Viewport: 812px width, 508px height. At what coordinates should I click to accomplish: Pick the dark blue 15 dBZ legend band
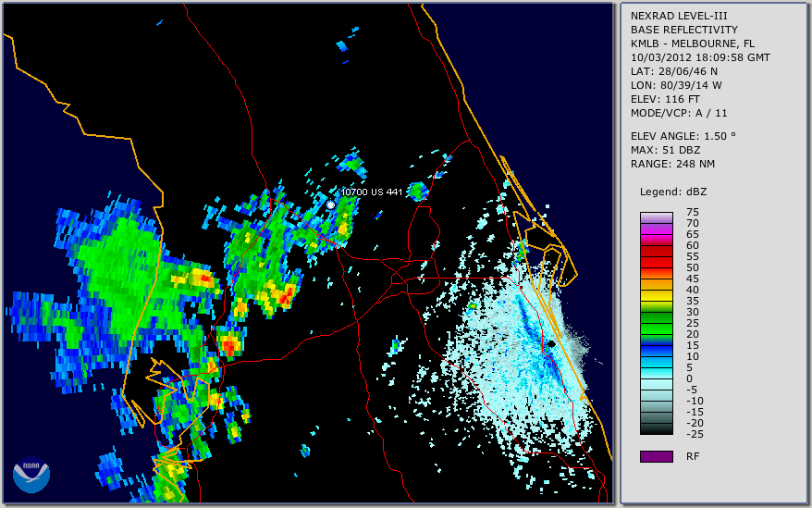pyautogui.click(x=656, y=351)
